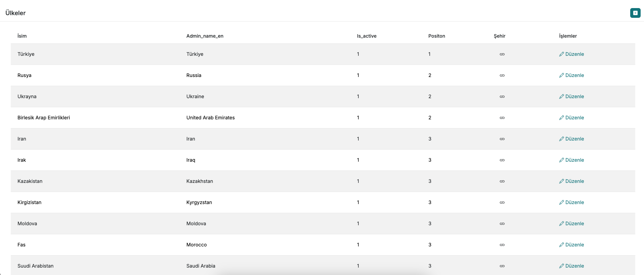Click Düzenle for Moldova
The width and height of the screenshot is (644, 275).
click(571, 224)
